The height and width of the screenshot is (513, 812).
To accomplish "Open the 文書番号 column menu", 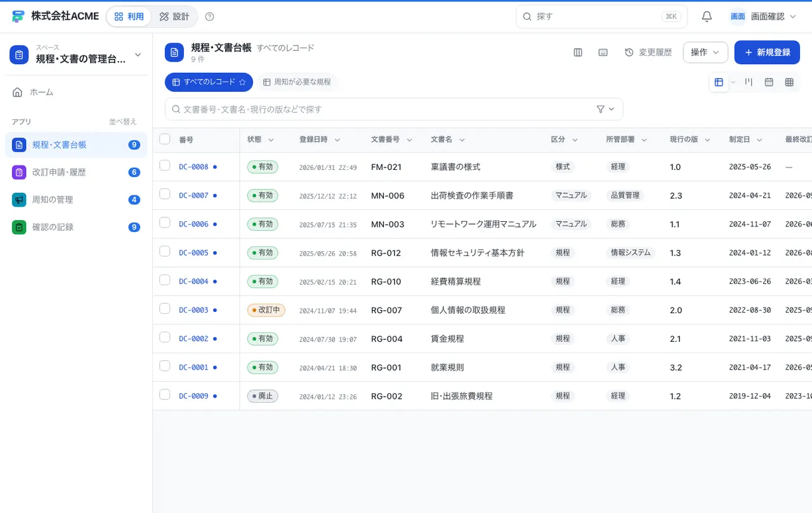I will (x=409, y=140).
